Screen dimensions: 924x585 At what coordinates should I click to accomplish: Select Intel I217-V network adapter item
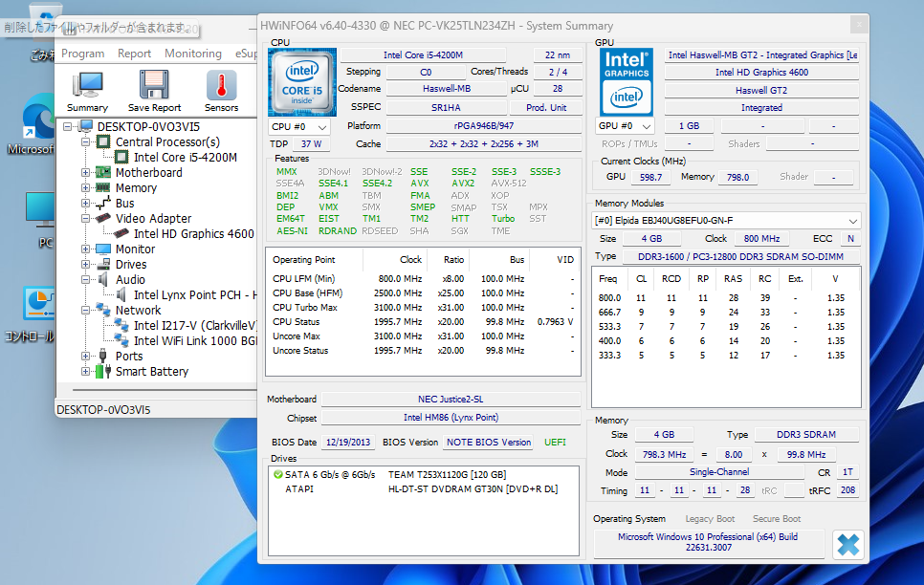click(x=194, y=326)
